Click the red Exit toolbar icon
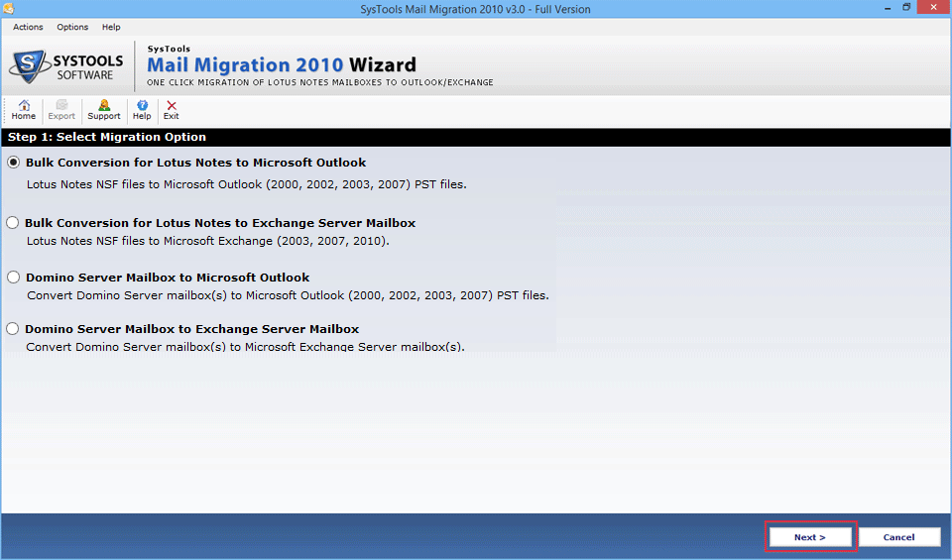This screenshot has height=560, width=952. 172,110
